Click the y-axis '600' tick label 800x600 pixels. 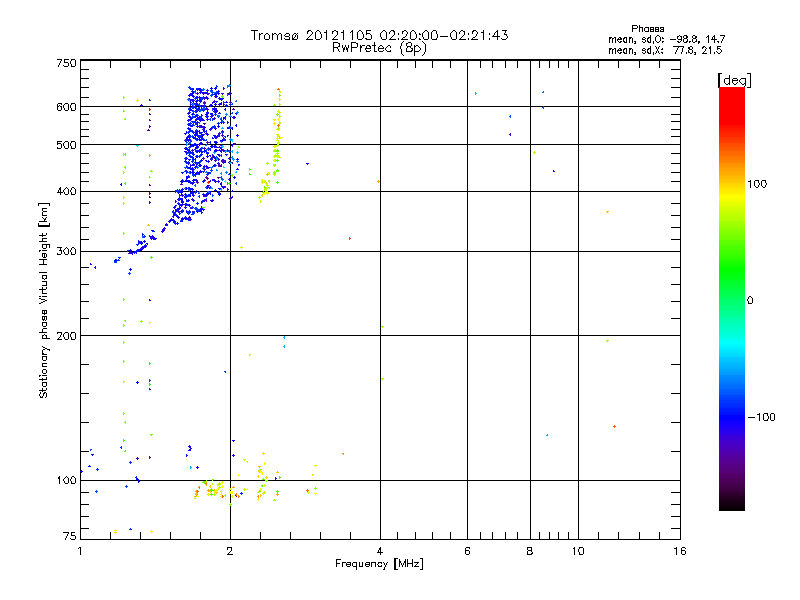(66, 107)
